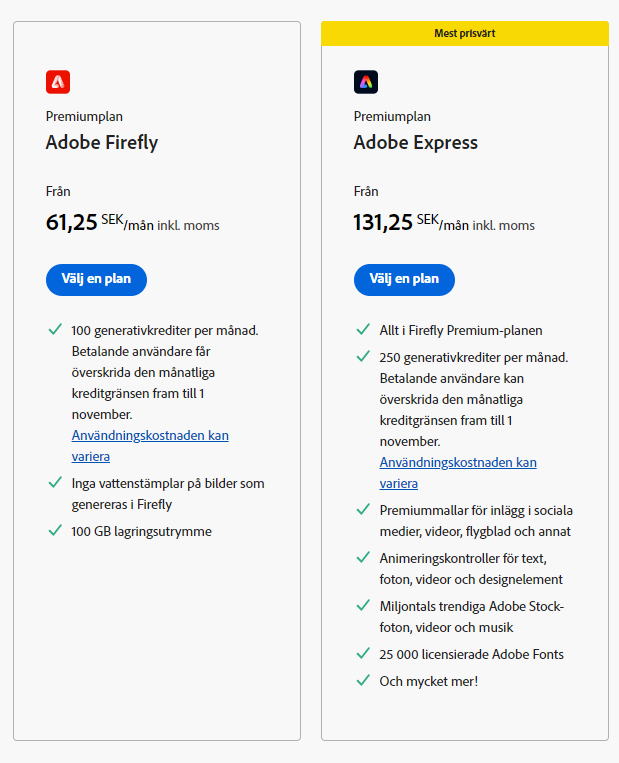Click checkmark beside Och mycket mer!
The image size is (619, 763).
pos(363,680)
